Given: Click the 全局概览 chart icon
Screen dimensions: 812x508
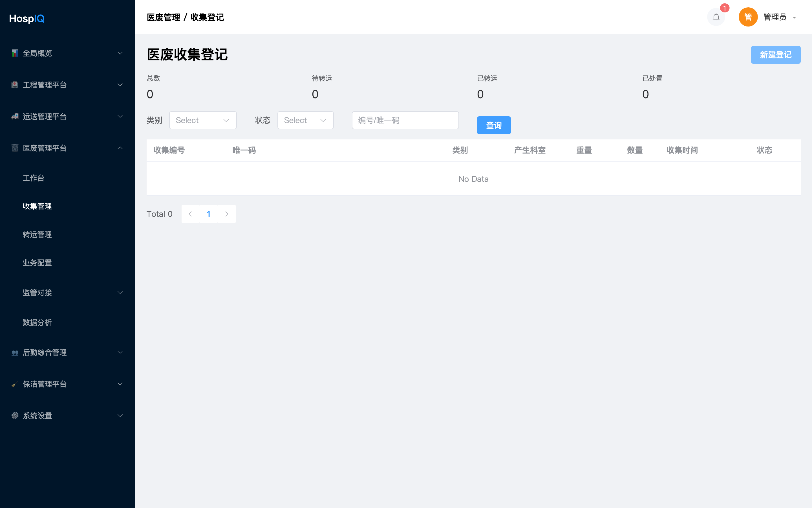Looking at the screenshot, I should [x=15, y=53].
